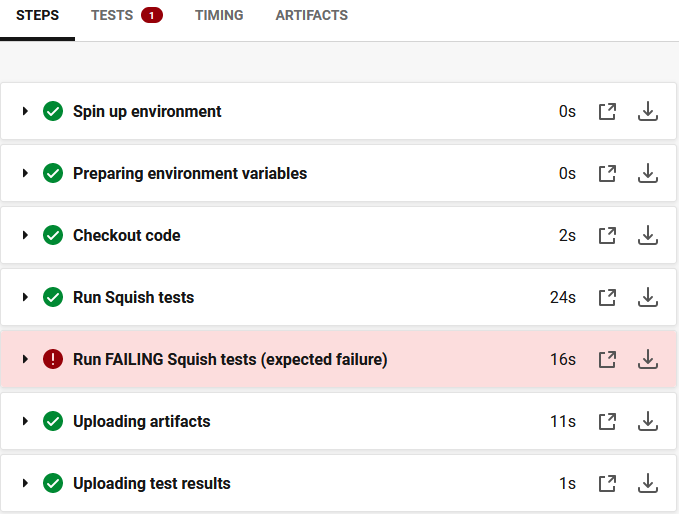The width and height of the screenshot is (679, 514).
Task: Open Checkout code output in new tab
Action: (607, 236)
